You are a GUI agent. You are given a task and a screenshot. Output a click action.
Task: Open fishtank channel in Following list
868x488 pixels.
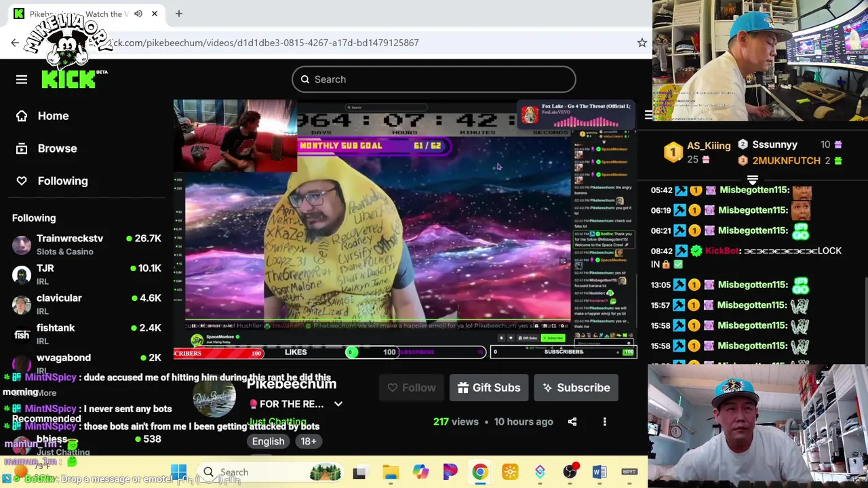pyautogui.click(x=87, y=334)
